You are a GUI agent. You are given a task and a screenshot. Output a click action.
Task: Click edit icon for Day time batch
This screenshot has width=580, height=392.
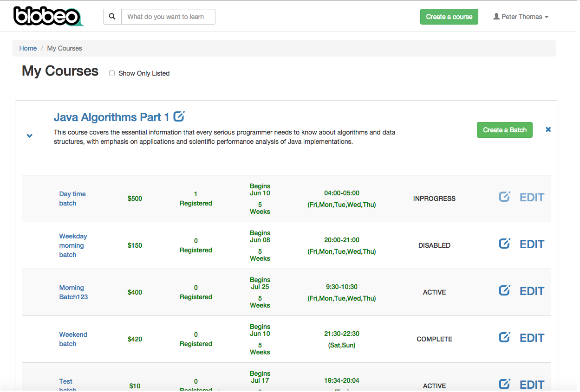(504, 197)
